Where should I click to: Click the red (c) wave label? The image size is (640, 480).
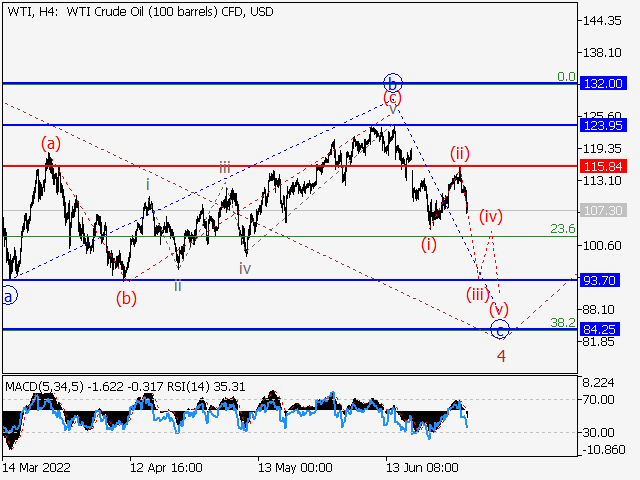pos(392,98)
